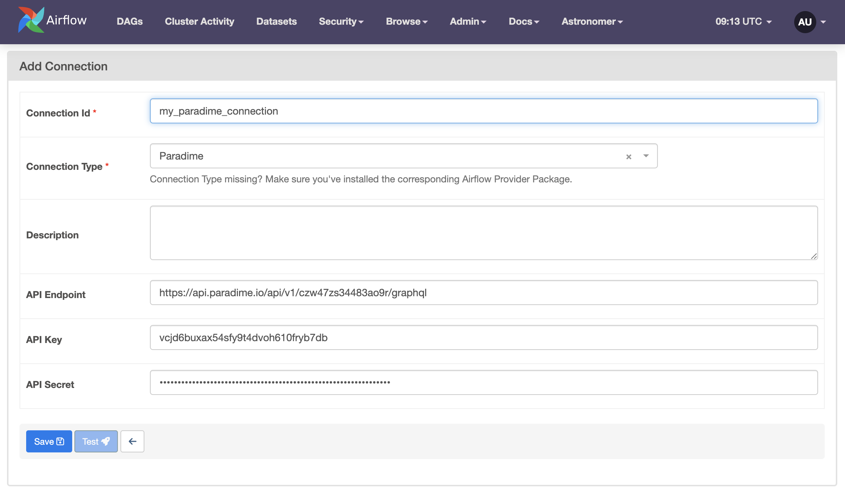
Task: Select the API Endpoint field
Action: pos(484,293)
